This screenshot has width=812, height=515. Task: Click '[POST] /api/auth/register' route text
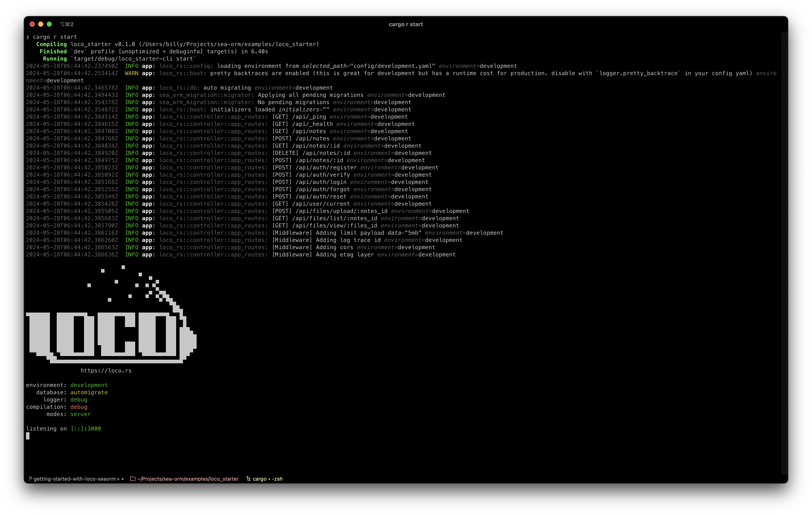314,168
